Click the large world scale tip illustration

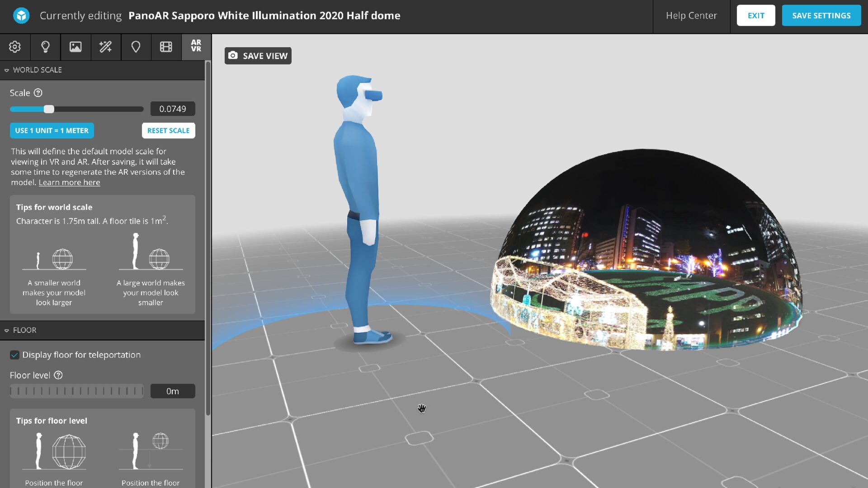click(x=151, y=251)
